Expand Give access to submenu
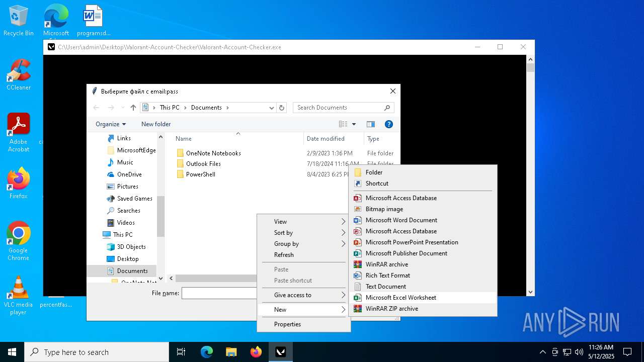 pos(304,295)
